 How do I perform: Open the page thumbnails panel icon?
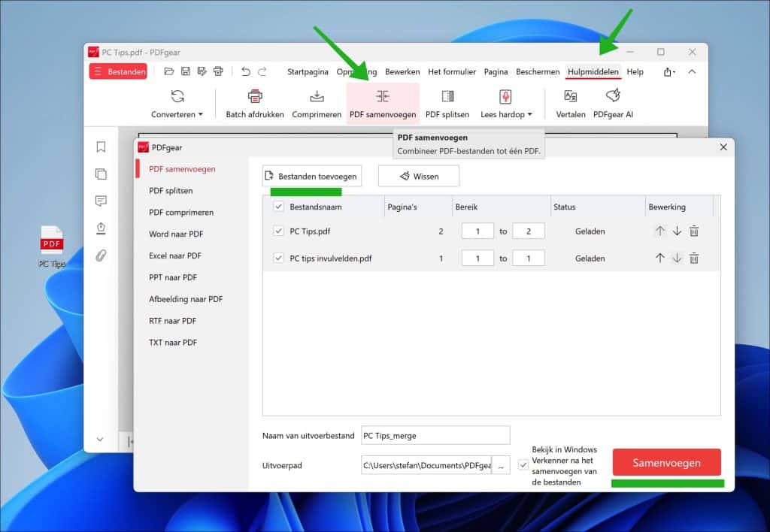coord(102,174)
